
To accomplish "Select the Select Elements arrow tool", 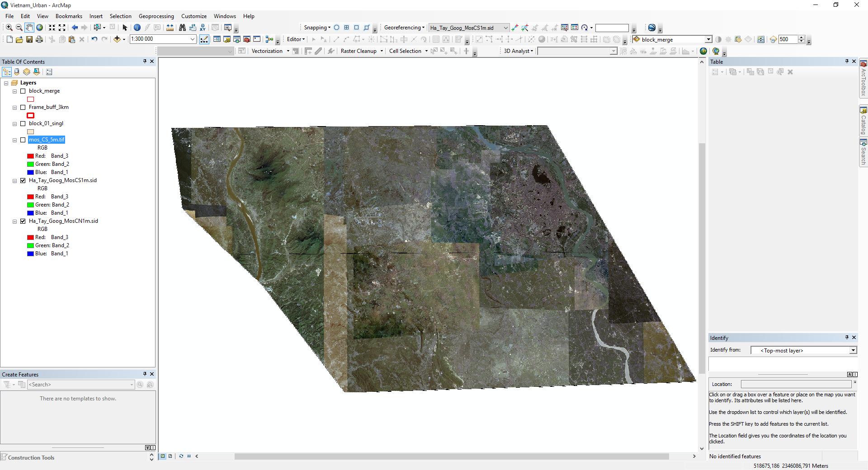I will pos(125,28).
